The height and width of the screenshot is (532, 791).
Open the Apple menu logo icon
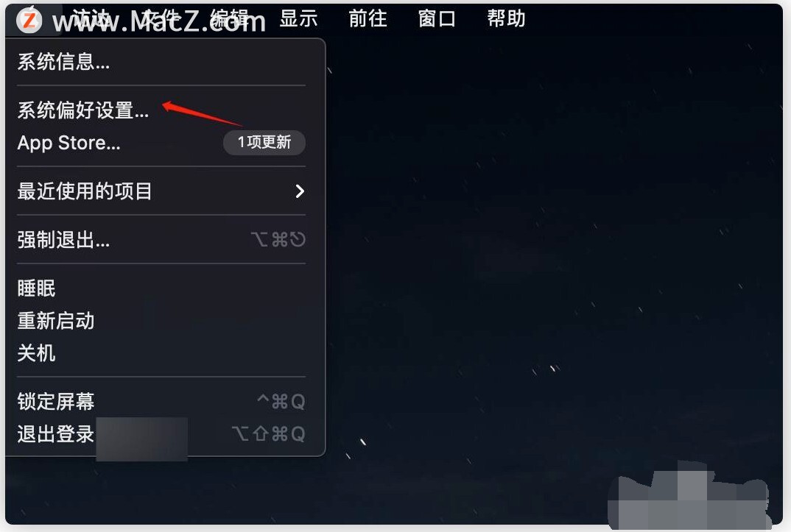tap(29, 20)
